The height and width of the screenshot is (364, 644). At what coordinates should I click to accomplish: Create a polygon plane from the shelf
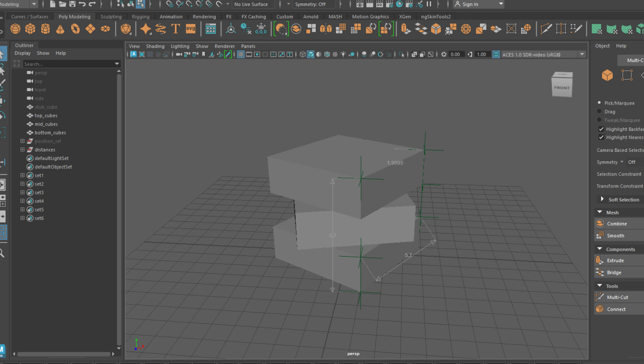90,29
